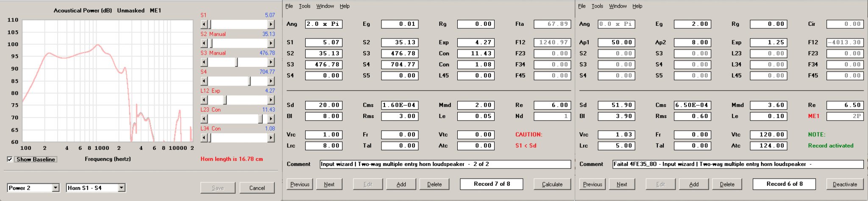
Task: Open Window menu in Record 6 window
Action: (x=618, y=6)
